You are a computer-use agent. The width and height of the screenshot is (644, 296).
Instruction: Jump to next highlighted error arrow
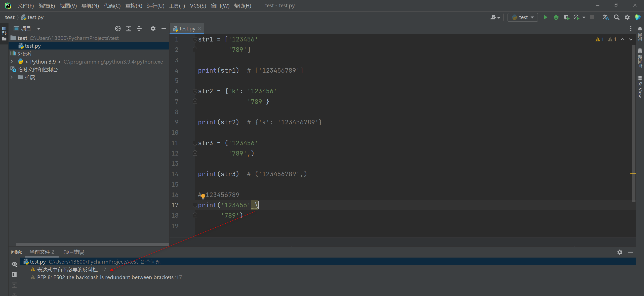click(631, 39)
